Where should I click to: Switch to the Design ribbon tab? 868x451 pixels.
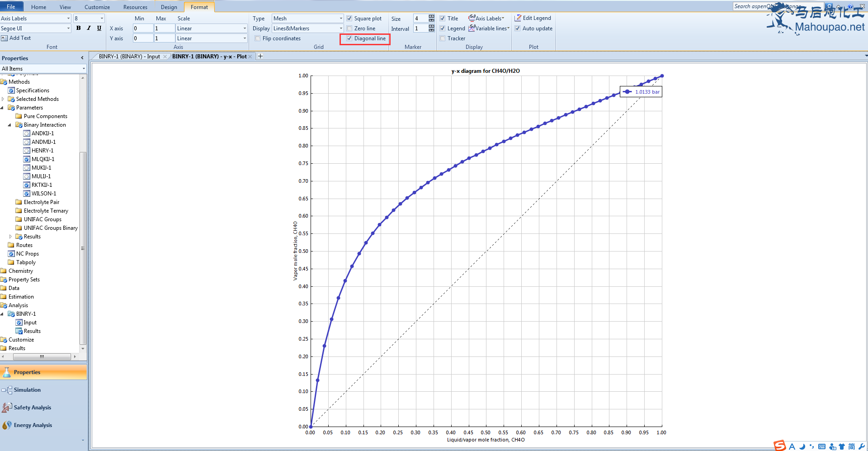tap(169, 7)
